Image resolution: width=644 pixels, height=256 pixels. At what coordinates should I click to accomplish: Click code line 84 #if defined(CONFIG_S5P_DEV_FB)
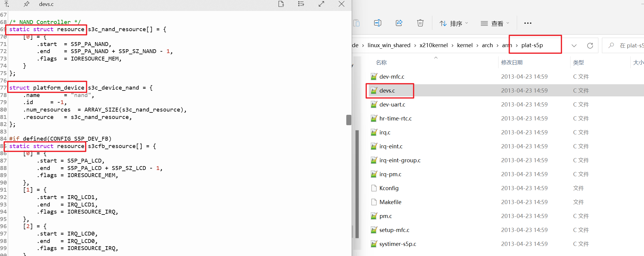click(60, 139)
